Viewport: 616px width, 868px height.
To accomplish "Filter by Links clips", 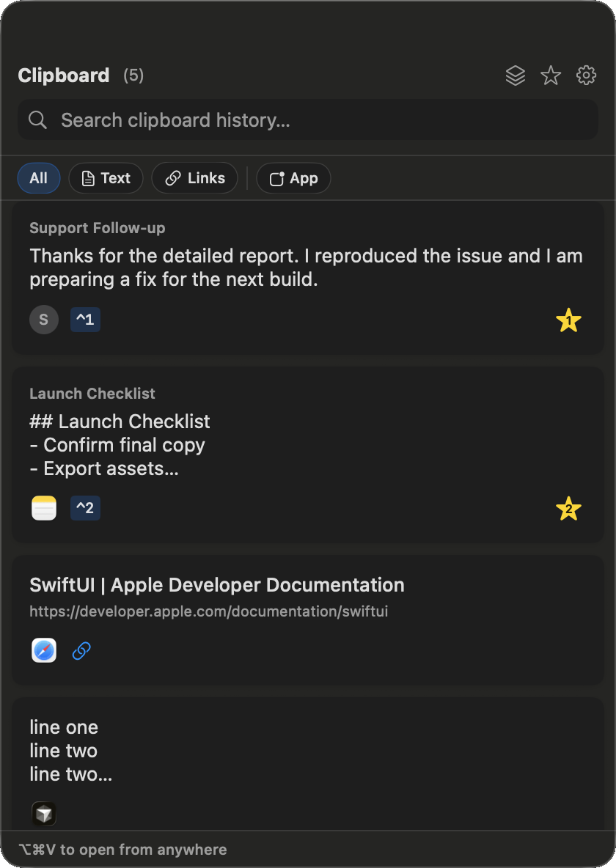I will tap(195, 178).
